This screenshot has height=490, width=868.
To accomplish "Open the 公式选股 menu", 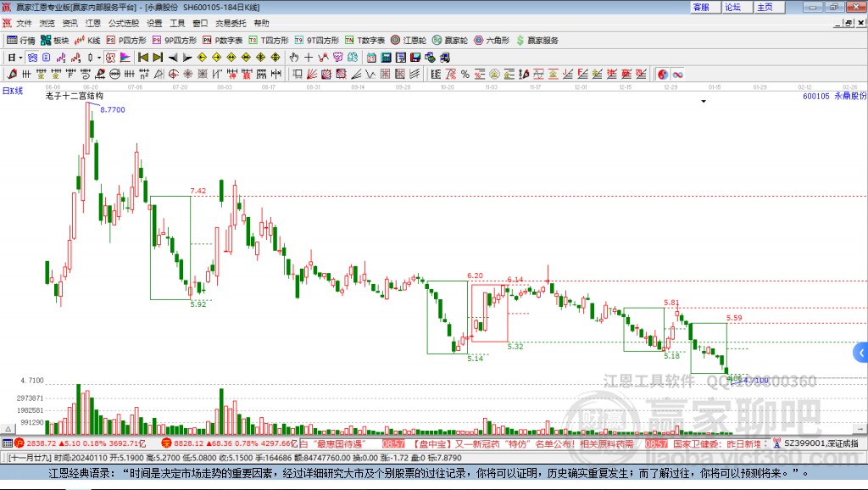I will coord(124,23).
